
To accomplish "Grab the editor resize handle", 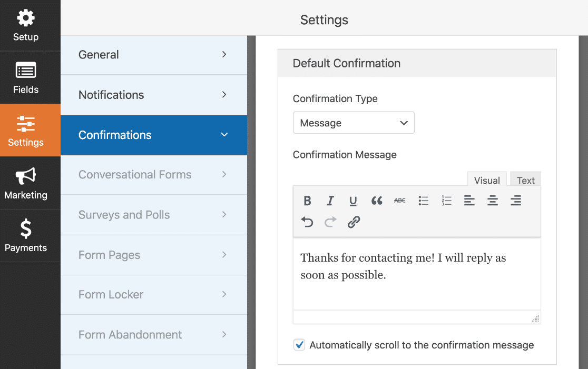I will click(535, 318).
